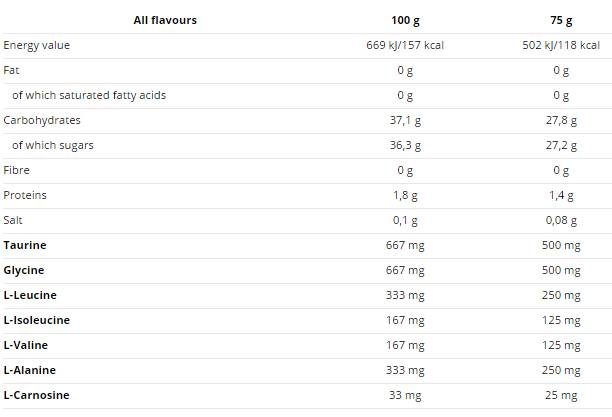Viewport: 612px width, 417px height.
Task: Click the 669 kJ/157 kcal energy value
Action: [405, 45]
